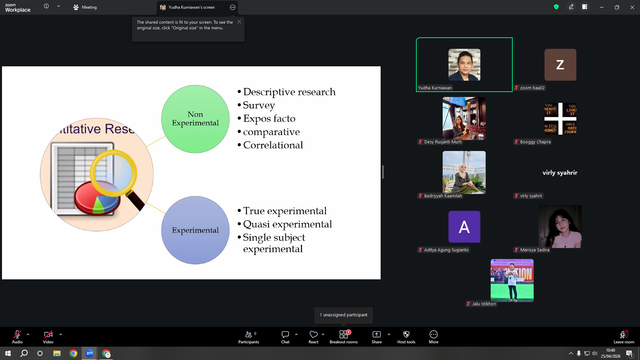Open Cortana circle on taskbar

[40, 353]
